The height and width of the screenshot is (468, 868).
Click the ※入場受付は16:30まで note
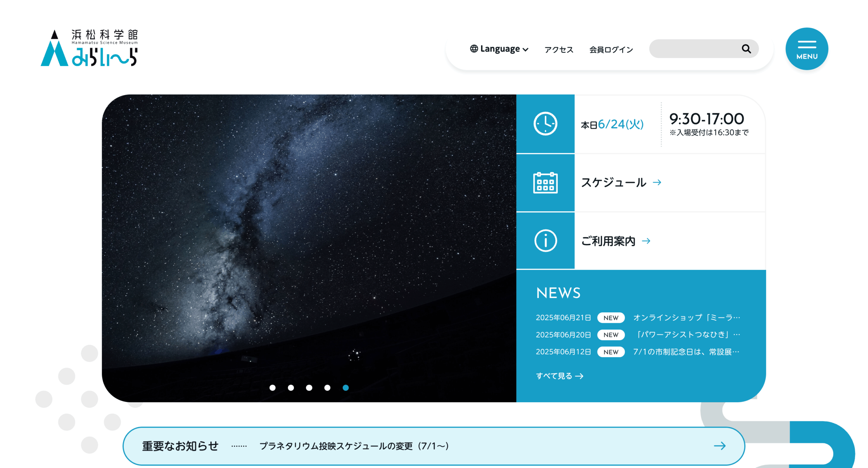click(x=709, y=132)
